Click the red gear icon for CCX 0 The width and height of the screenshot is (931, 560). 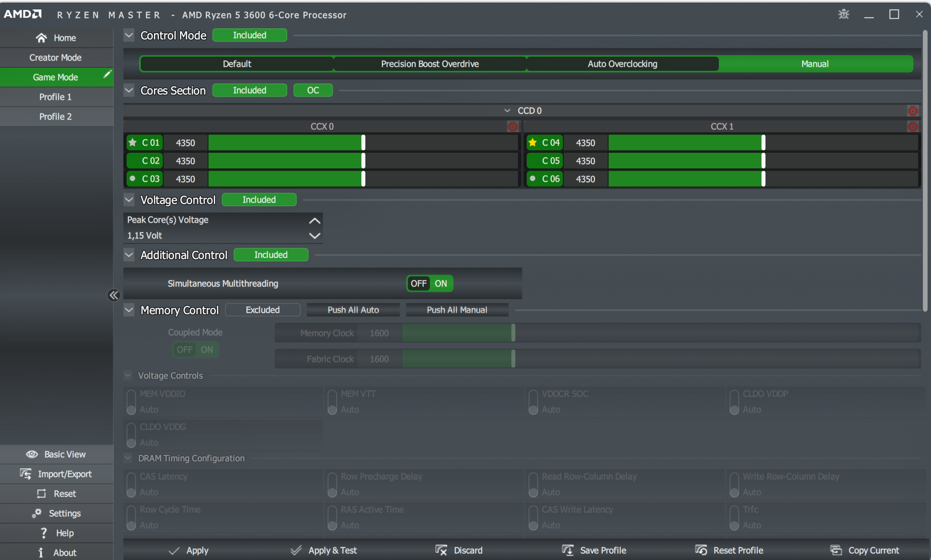pyautogui.click(x=512, y=126)
